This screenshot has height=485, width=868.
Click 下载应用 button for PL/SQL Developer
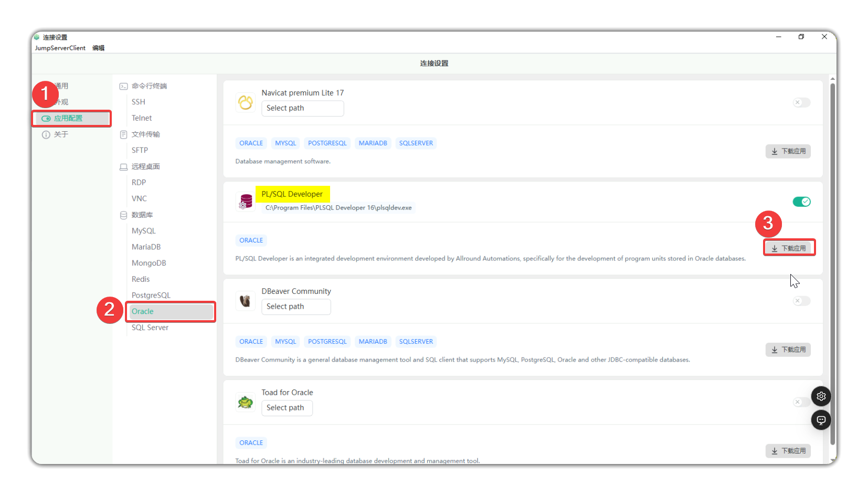click(x=789, y=248)
